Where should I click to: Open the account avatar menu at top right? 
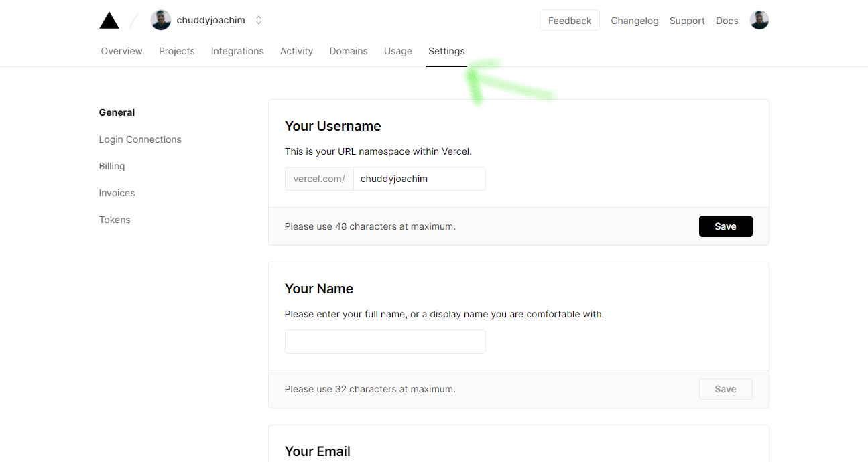point(759,19)
